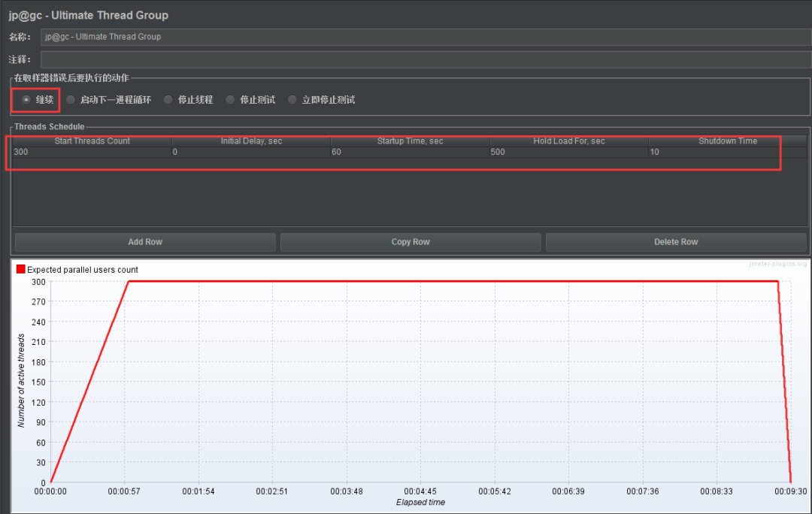Click the Delete Row button
Viewport: 812px width, 514px height.
pos(676,242)
